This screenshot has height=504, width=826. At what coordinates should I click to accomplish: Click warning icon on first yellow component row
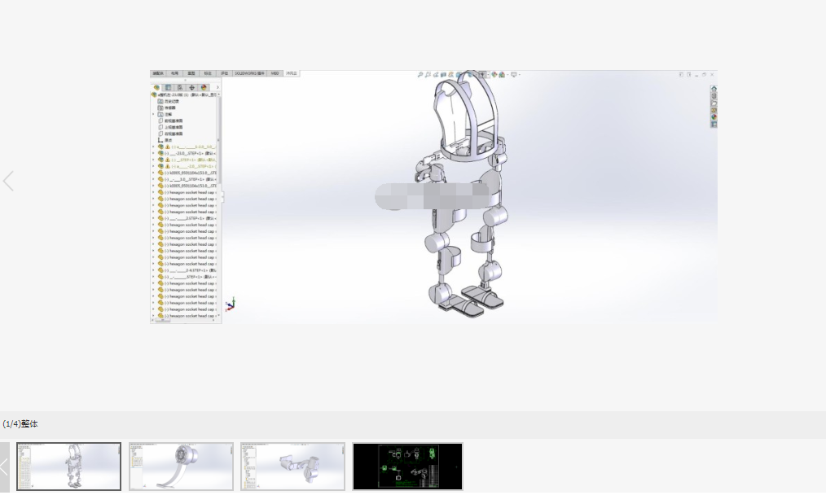168,147
